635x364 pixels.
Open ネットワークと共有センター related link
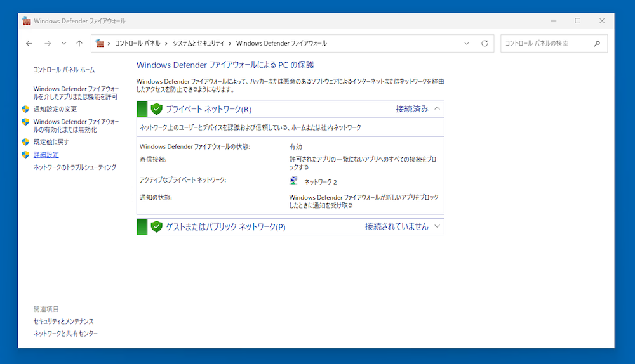pyautogui.click(x=65, y=334)
